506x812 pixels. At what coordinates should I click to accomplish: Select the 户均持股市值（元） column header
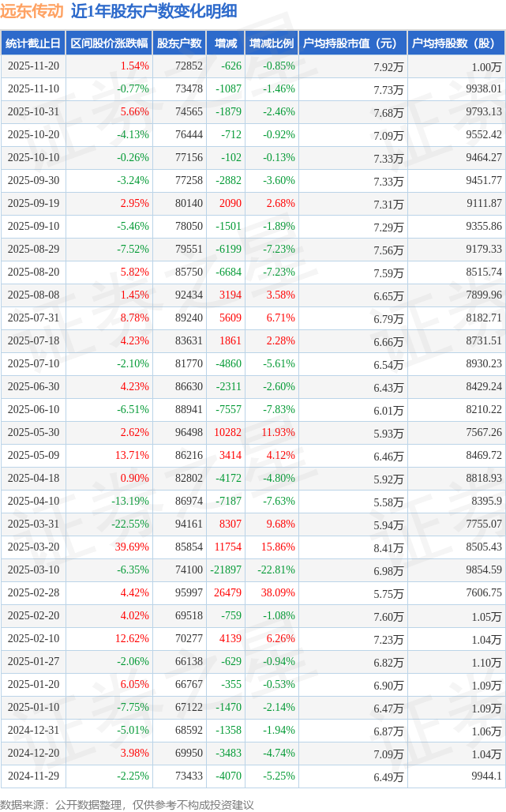point(351,43)
